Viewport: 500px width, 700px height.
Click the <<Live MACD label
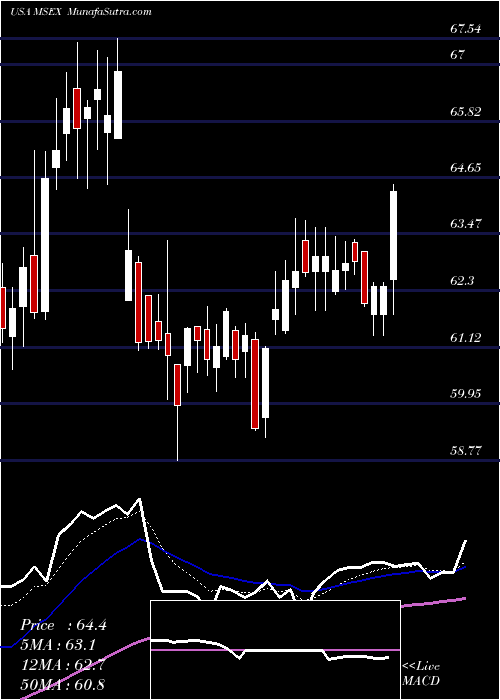click(x=421, y=674)
